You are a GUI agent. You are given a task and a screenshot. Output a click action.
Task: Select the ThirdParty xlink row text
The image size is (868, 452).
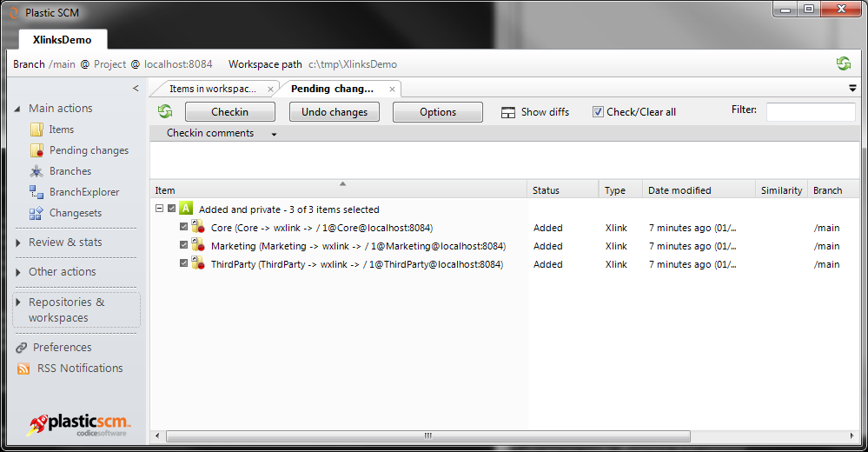click(x=357, y=264)
